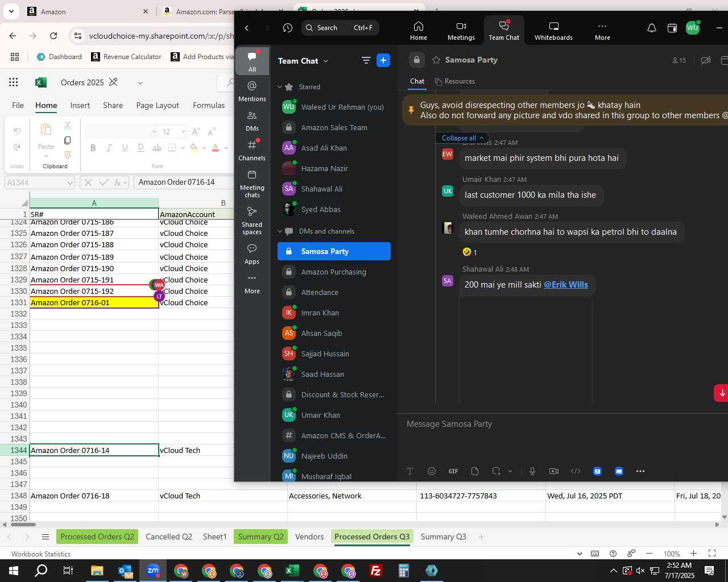
Task: Switch to Insert ribbon tab
Action: pos(80,105)
